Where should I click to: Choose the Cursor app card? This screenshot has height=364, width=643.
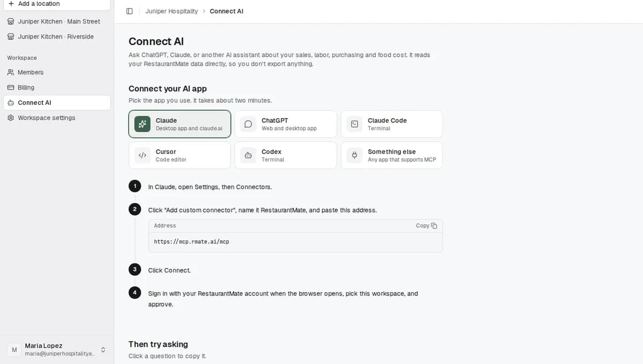click(x=180, y=155)
